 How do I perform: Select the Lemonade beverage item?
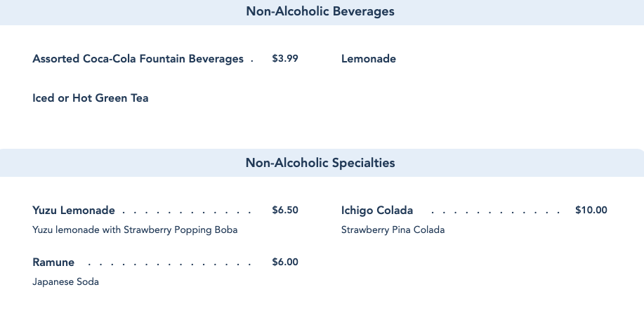[x=369, y=59]
